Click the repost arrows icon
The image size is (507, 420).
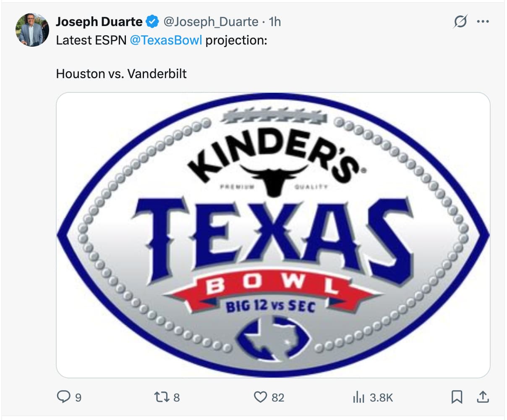tap(161, 397)
